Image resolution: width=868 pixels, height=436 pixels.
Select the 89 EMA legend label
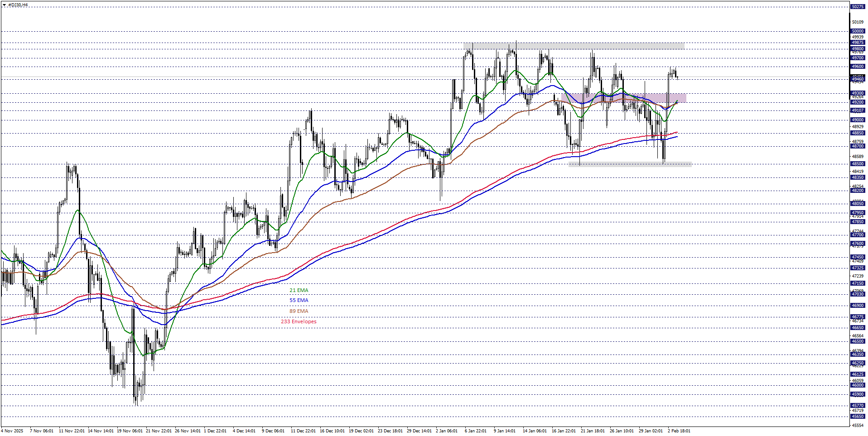pyautogui.click(x=299, y=311)
